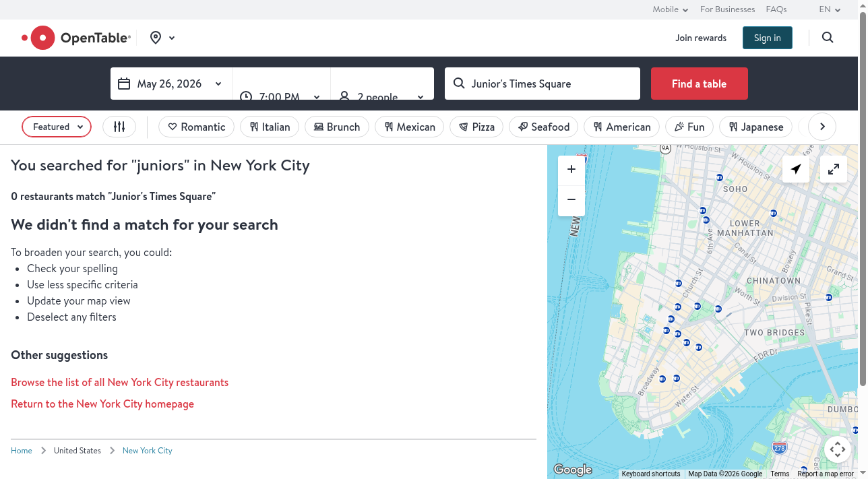Open For Businesses link
Image resolution: width=868 pixels, height=479 pixels.
pyautogui.click(x=727, y=9)
